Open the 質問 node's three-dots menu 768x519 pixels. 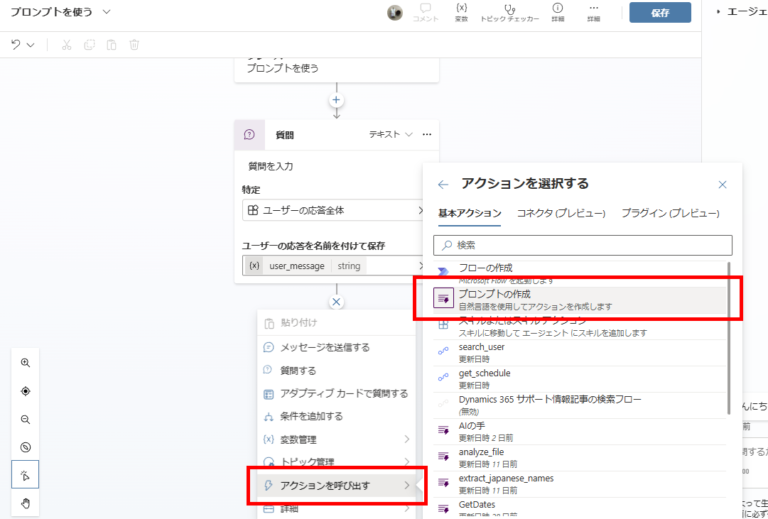click(x=427, y=134)
